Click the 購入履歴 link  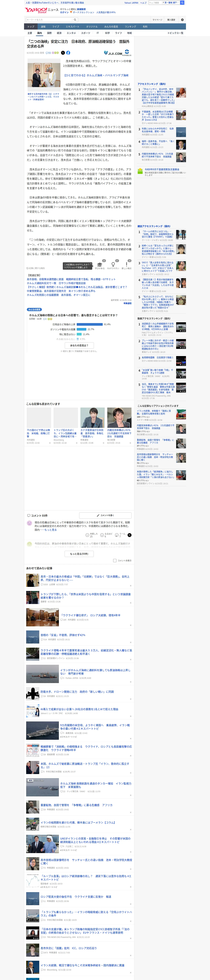click(171, 20)
